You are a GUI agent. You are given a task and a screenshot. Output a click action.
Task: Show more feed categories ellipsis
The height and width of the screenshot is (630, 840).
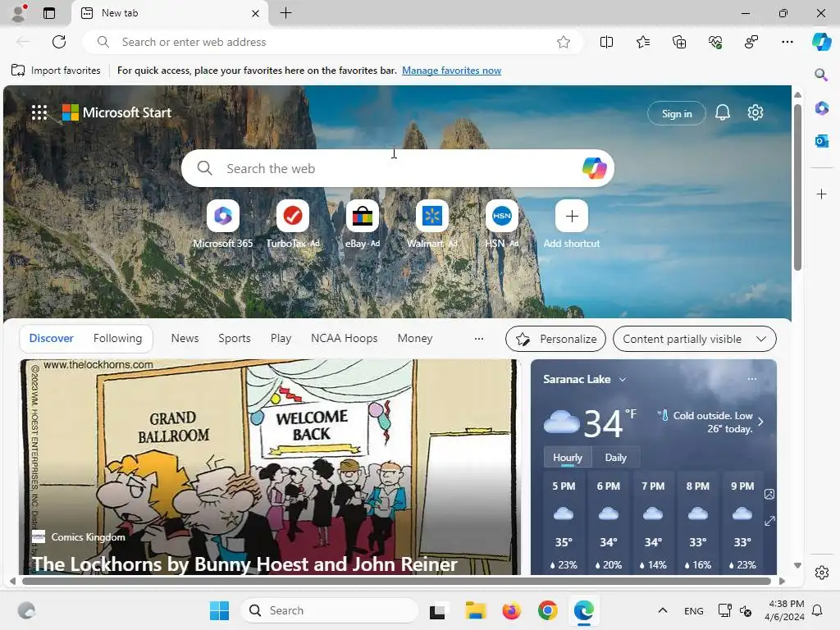(479, 339)
